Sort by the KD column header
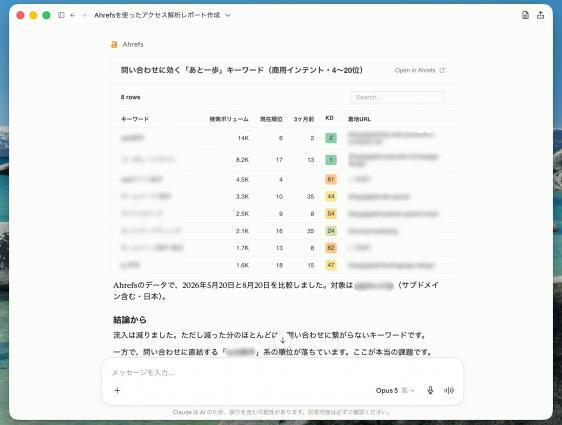 tap(329, 118)
